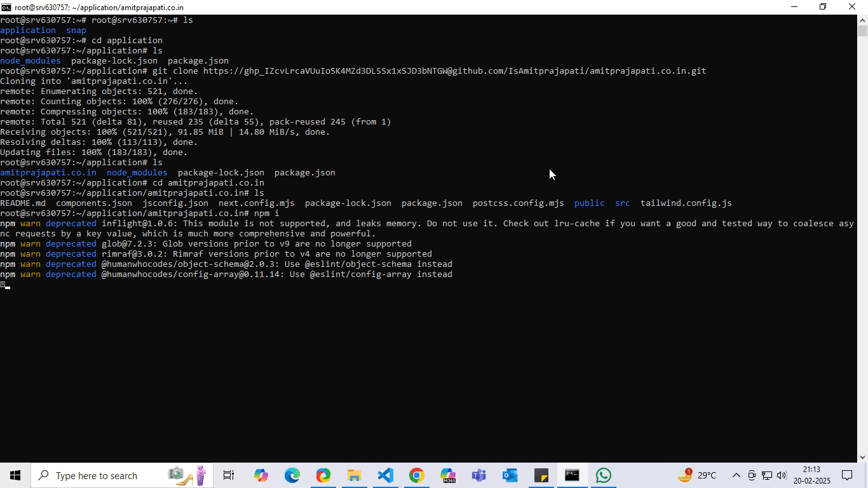The width and height of the screenshot is (868, 488).
Task: Open Firefox from the taskbar
Action: pos(323,475)
